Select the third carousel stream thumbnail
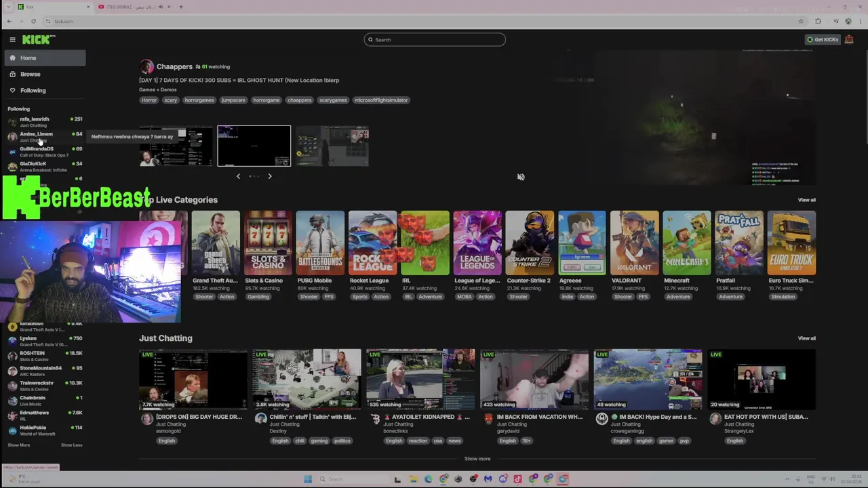 (x=332, y=146)
